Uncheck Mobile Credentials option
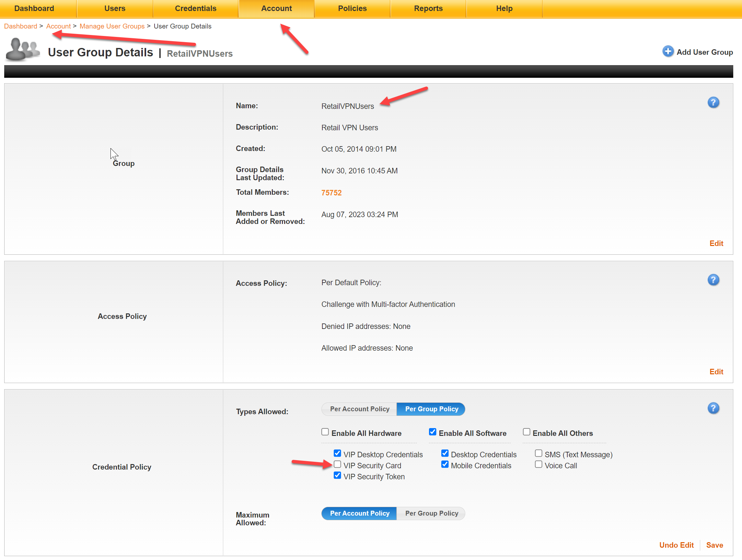This screenshot has width=742, height=560. click(445, 464)
